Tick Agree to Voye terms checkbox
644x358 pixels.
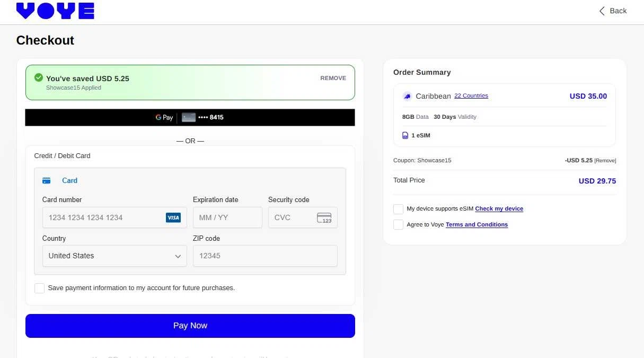(398, 225)
